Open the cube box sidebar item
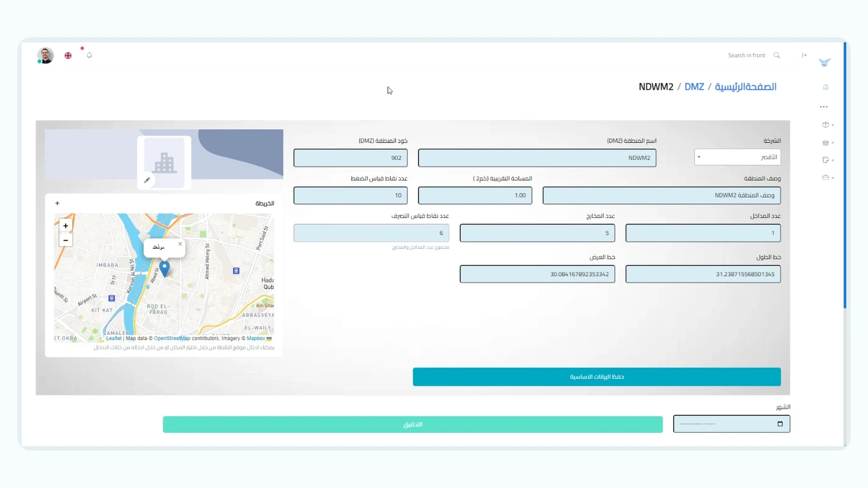868x488 pixels. [x=826, y=125]
